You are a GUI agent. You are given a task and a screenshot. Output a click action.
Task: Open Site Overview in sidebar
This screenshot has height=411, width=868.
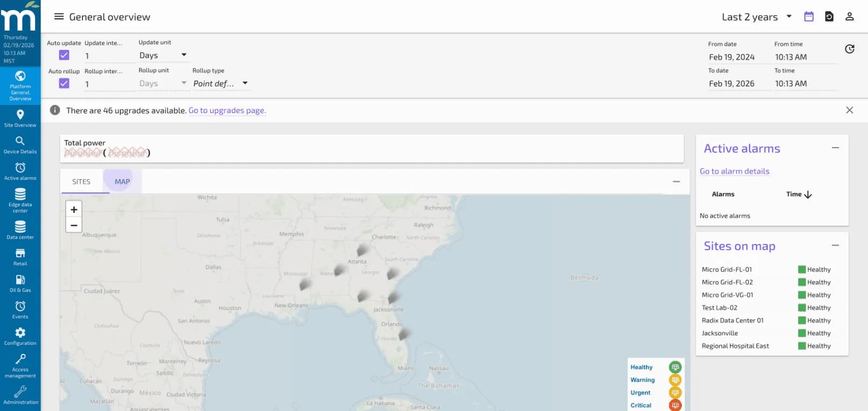point(20,119)
